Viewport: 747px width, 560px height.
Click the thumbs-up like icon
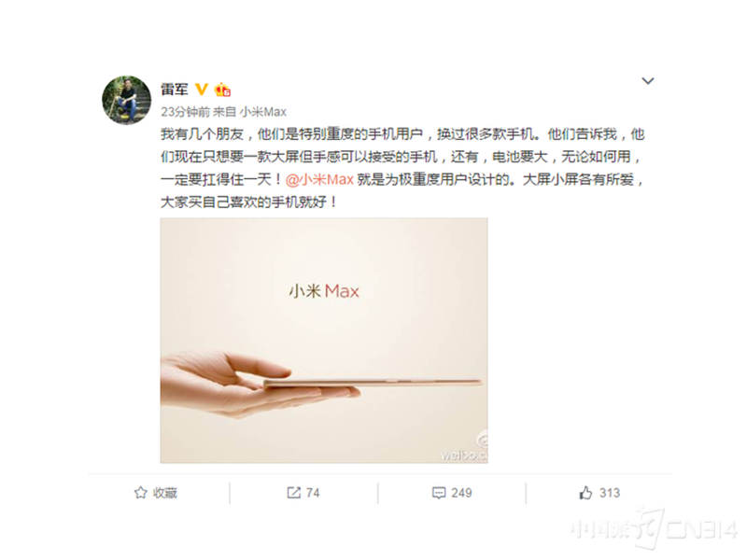pyautogui.click(x=585, y=493)
